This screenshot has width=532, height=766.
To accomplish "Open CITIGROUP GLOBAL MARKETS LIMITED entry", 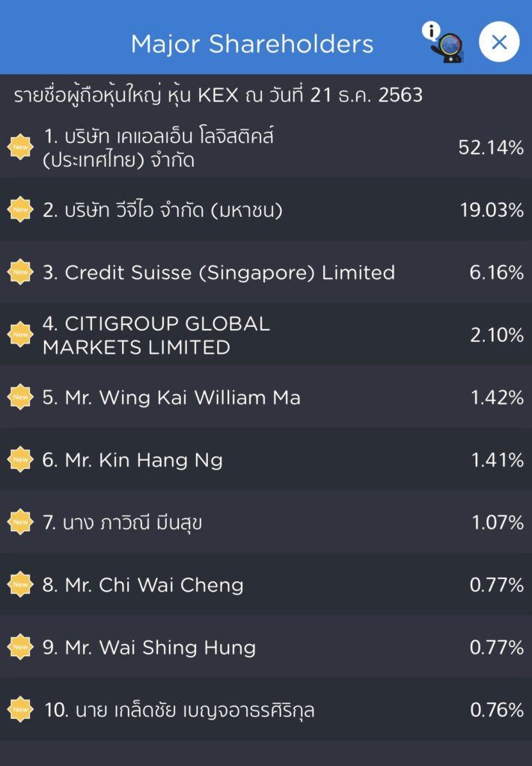I will 156,336.
